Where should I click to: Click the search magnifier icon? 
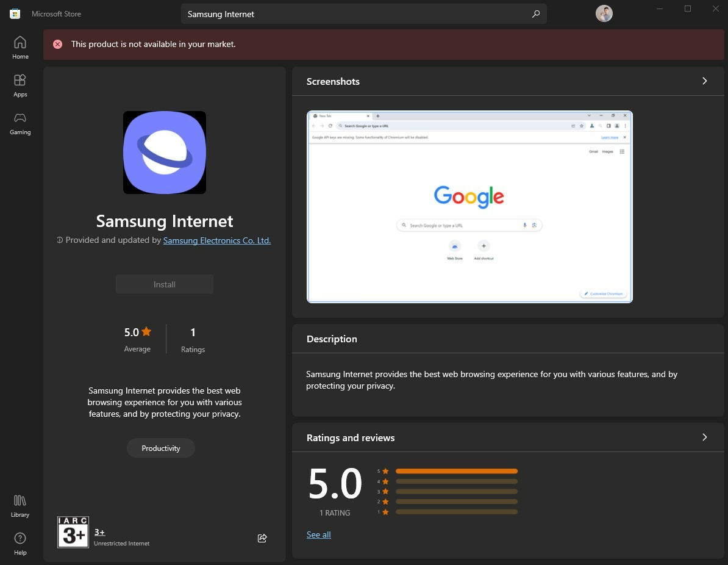pyautogui.click(x=535, y=14)
